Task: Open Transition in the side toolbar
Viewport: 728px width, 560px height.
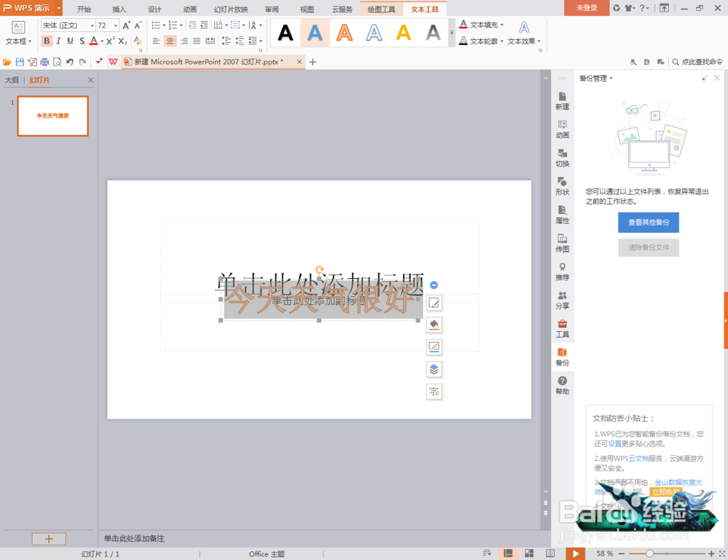Action: coord(562,158)
